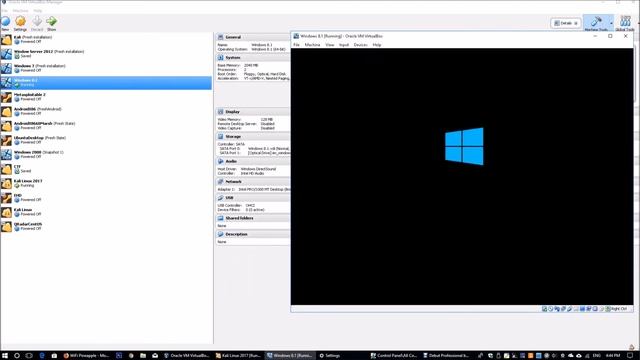
Task: Click the Shared folders section header
Action: tap(253, 218)
